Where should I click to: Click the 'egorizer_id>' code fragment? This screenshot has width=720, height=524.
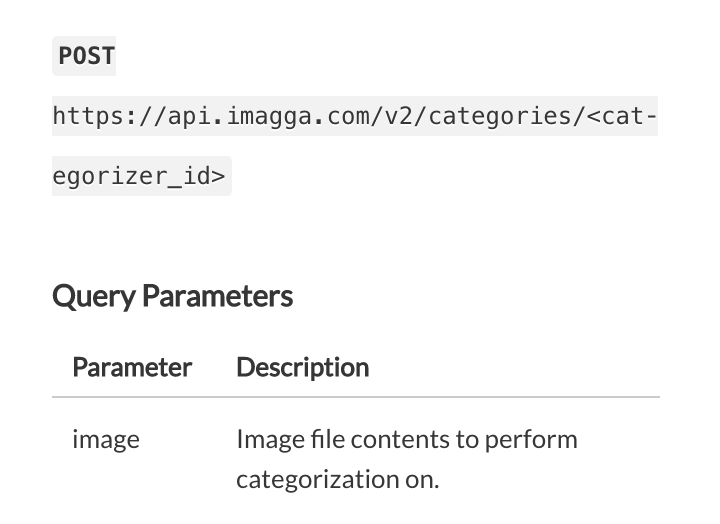(140, 176)
